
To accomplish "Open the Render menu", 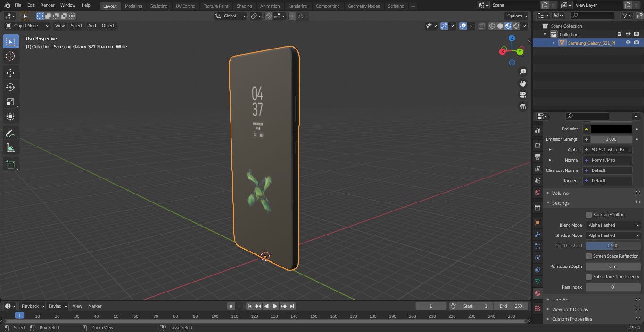I will (x=47, y=5).
